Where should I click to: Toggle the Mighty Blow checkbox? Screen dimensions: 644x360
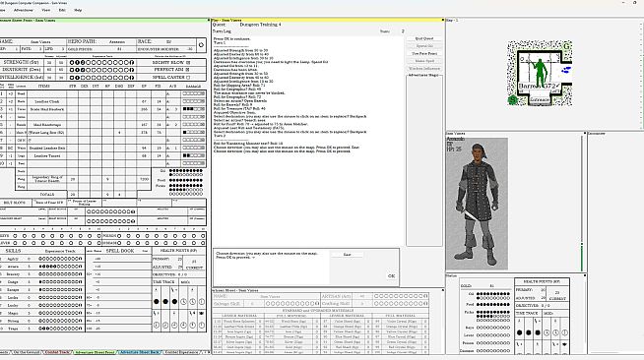pyautogui.click(x=188, y=62)
